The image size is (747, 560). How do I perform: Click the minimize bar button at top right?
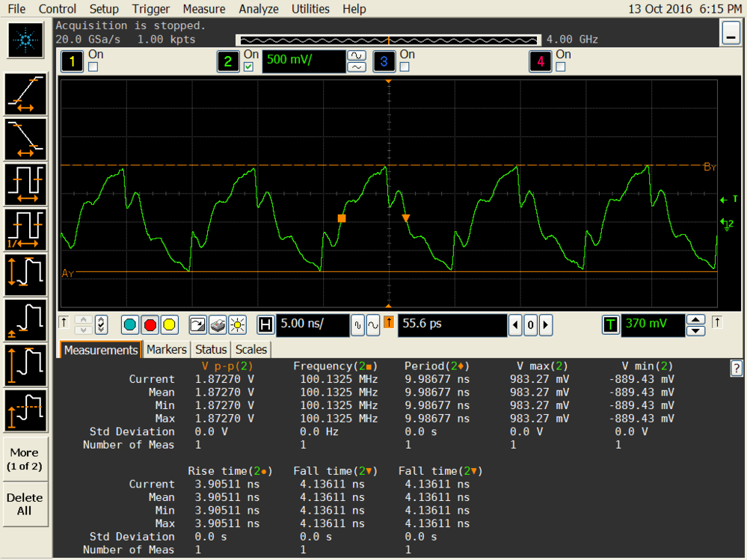[x=731, y=34]
